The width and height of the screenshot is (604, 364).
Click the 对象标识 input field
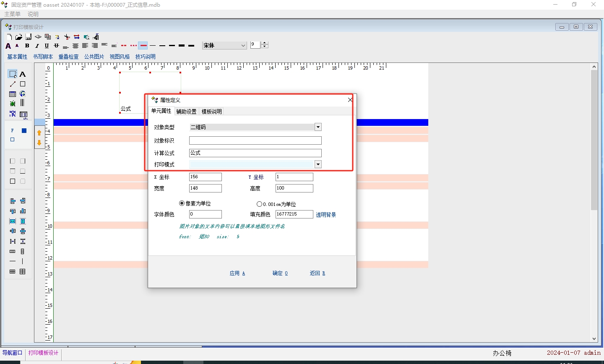[255, 140]
